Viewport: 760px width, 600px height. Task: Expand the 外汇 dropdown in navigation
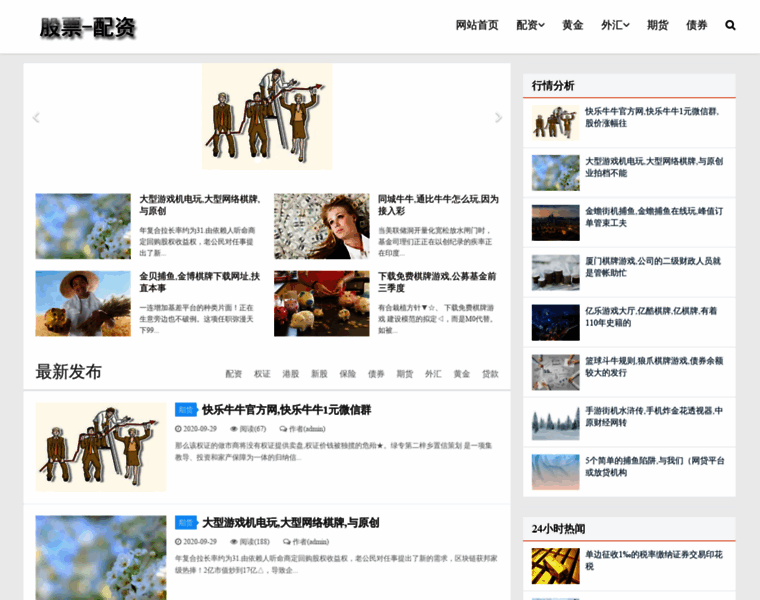pos(615,25)
